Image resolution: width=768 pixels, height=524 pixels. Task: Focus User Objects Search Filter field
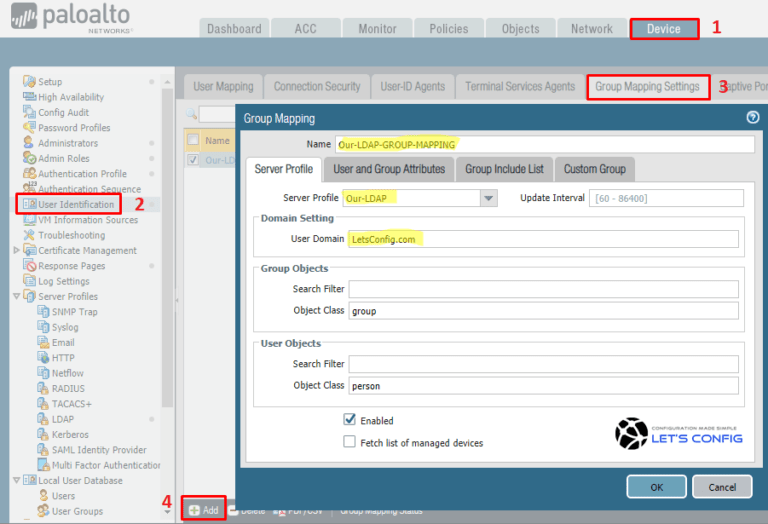(543, 364)
